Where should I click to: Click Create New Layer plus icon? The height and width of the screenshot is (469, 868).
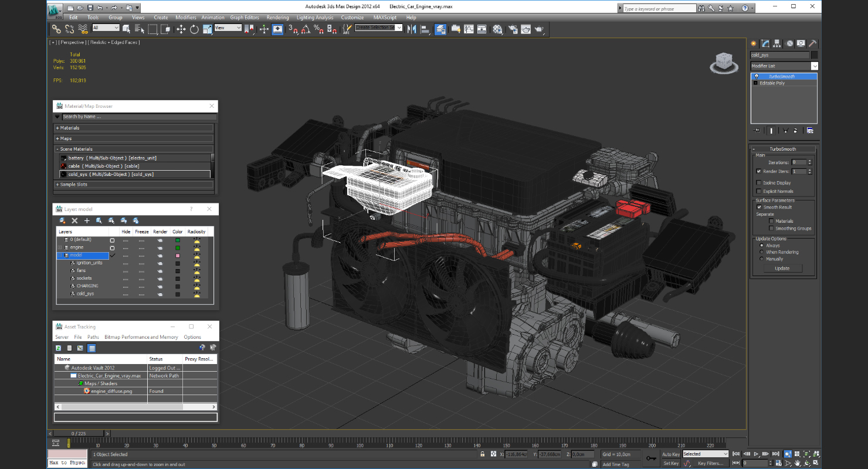point(87,220)
